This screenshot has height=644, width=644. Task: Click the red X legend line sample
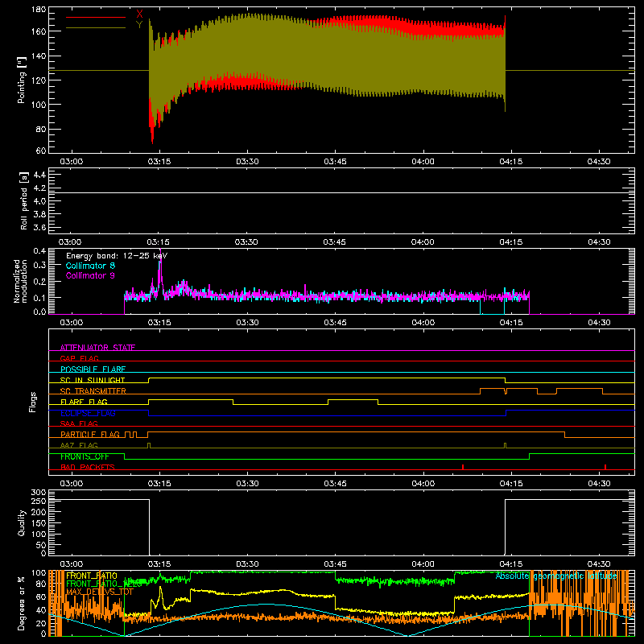tap(96, 17)
